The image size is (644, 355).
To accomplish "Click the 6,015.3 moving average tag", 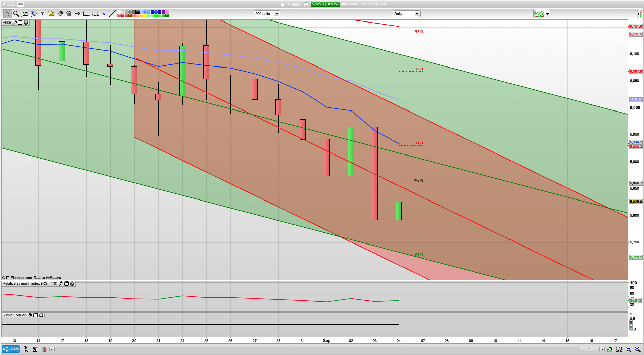I will pyautogui.click(x=636, y=100).
